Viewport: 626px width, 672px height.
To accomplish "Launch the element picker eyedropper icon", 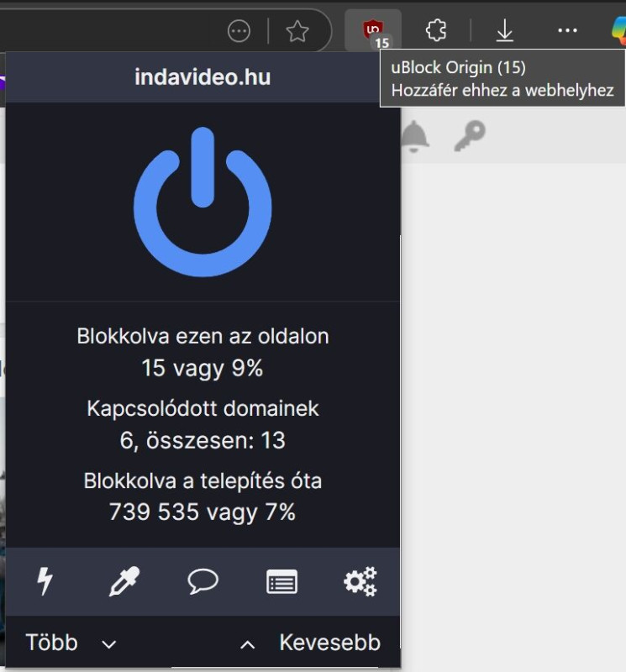I will pos(124,581).
